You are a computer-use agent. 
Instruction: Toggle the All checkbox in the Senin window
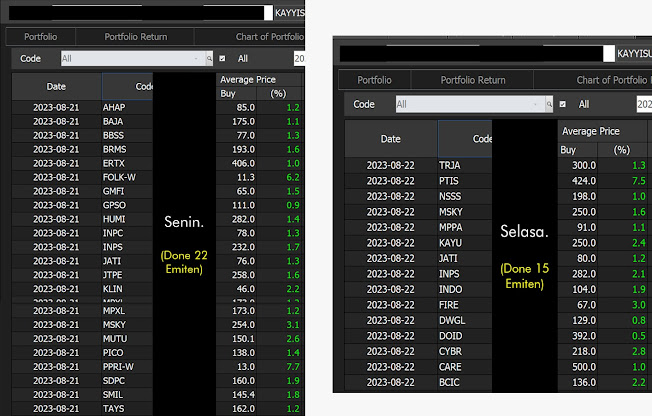222,59
